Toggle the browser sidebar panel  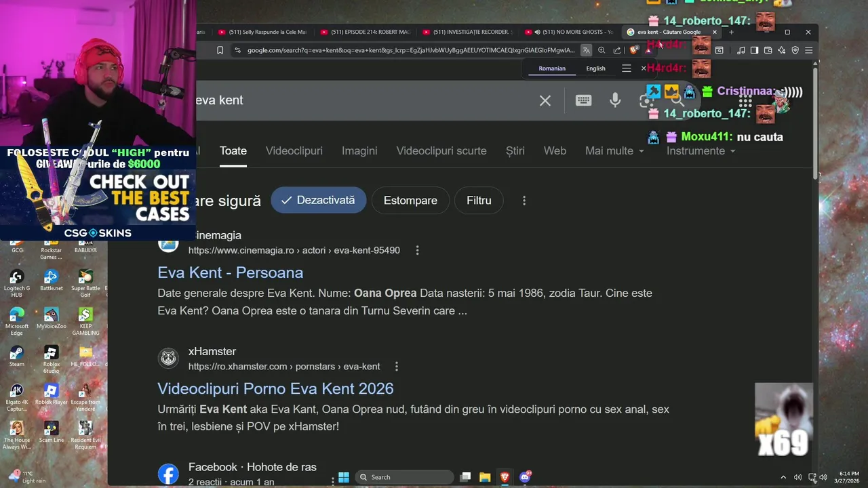[754, 50]
